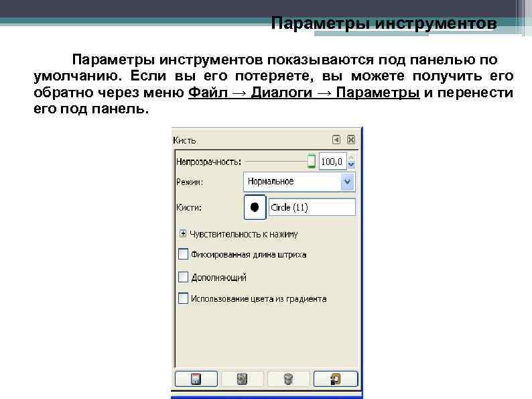Click the Непрозрачность: label

(x=208, y=162)
